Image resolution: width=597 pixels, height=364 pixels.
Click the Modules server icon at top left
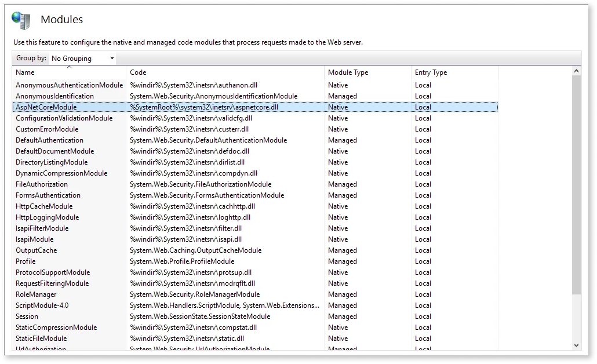[x=21, y=20]
